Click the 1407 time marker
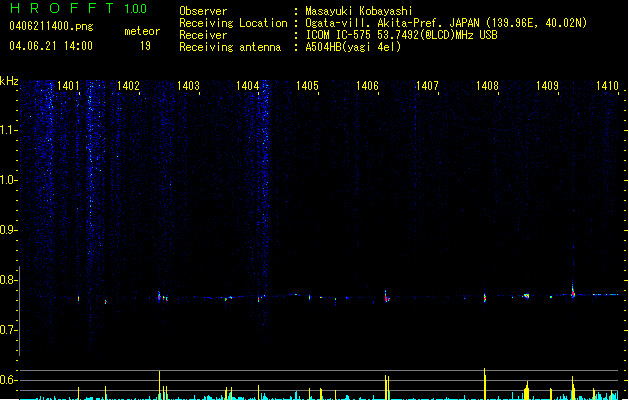Screen dimensions: 629x400 point(427,86)
